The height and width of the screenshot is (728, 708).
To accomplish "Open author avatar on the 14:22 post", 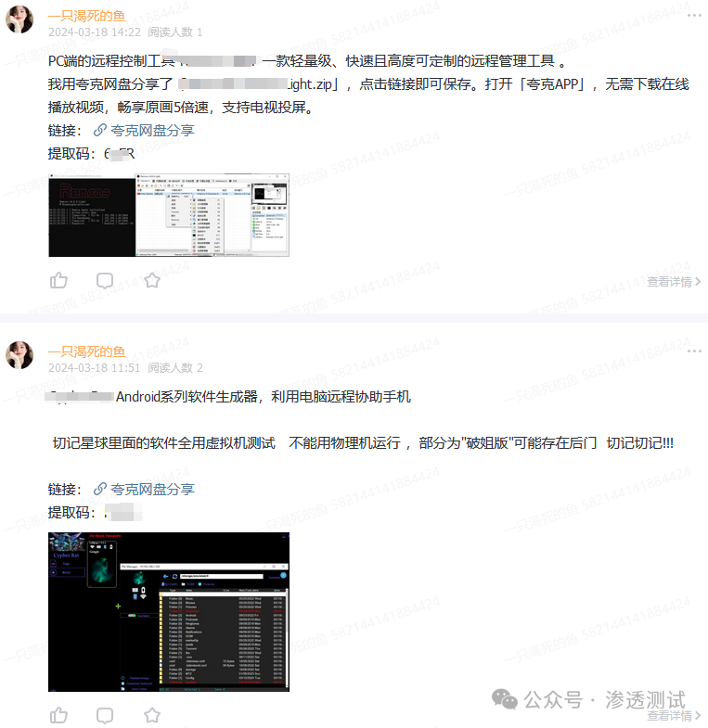I will point(19,19).
